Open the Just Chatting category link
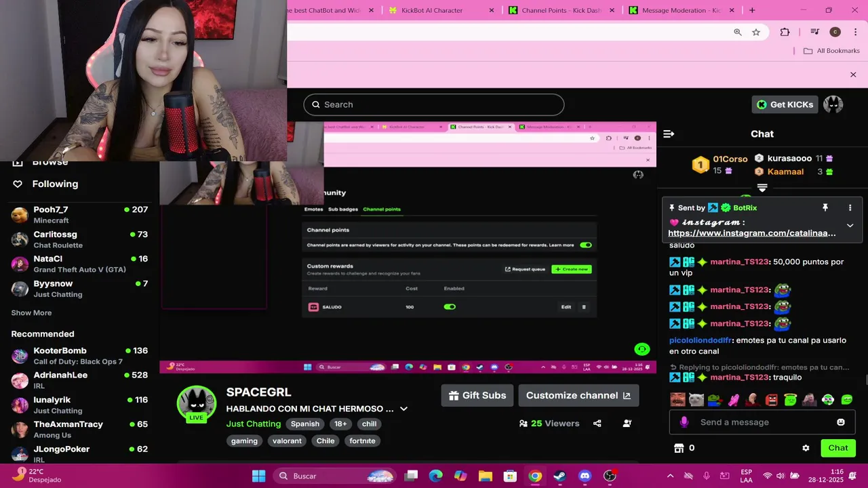 click(x=254, y=424)
